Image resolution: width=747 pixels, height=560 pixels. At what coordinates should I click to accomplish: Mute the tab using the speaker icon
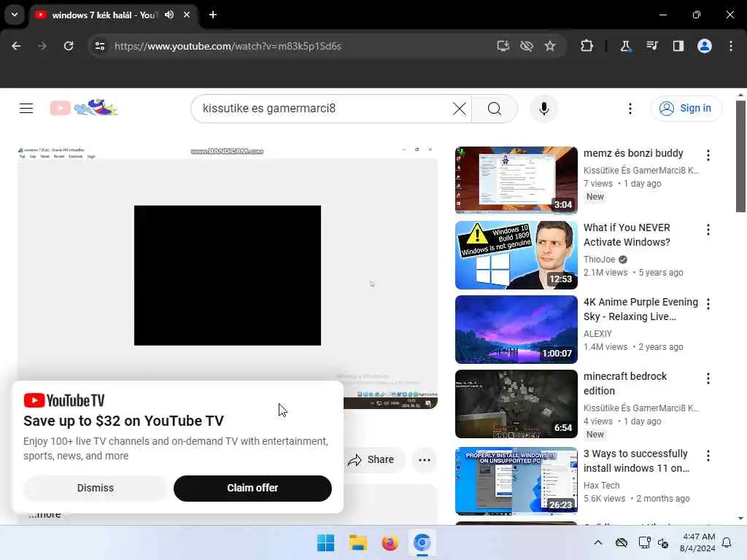[169, 15]
